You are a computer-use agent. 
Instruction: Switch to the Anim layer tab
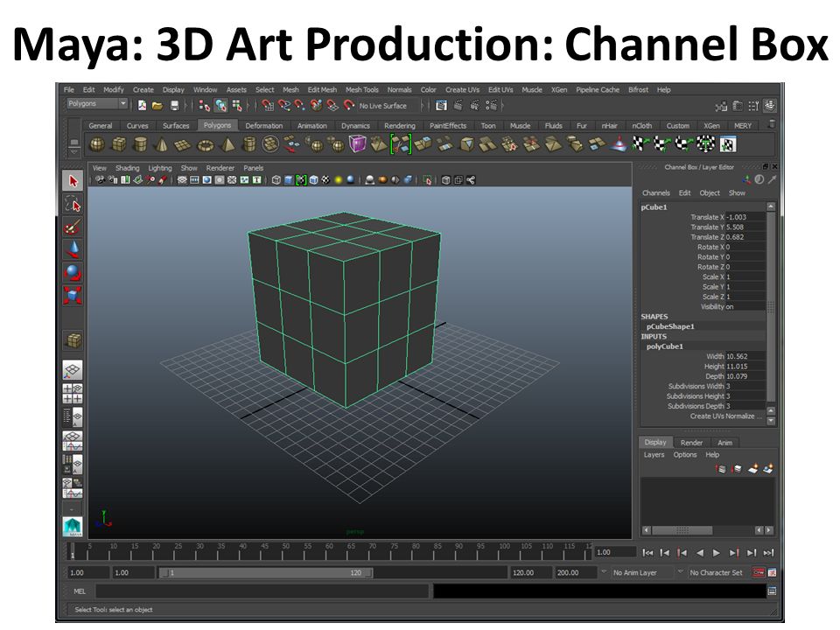tap(724, 443)
